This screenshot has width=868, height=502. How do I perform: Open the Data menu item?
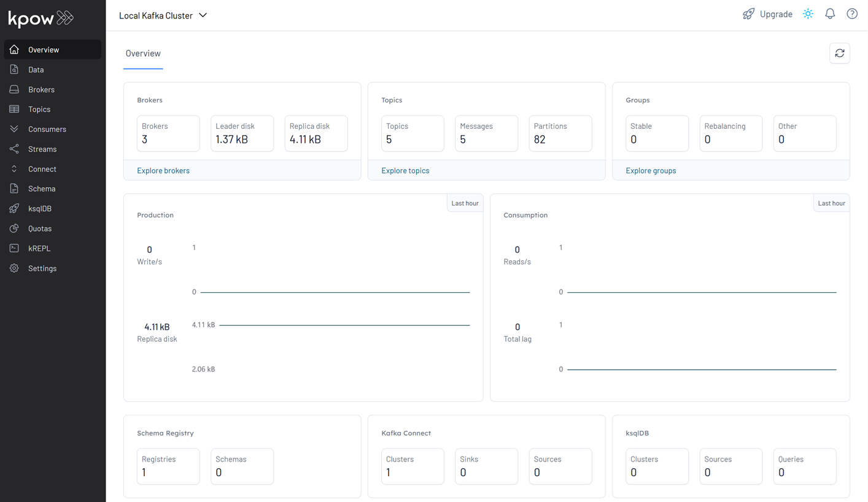(x=53, y=69)
